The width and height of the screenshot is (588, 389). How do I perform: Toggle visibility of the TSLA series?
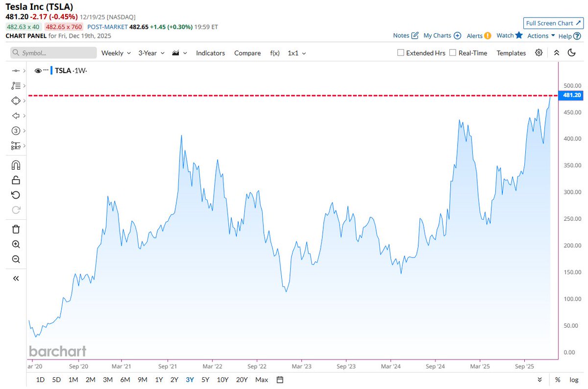click(x=38, y=70)
